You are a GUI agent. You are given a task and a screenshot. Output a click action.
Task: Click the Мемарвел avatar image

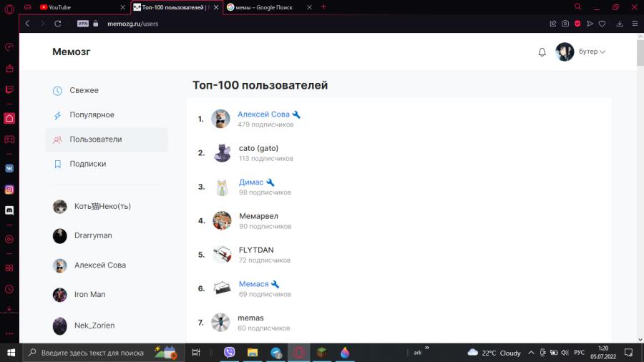pos(222,221)
